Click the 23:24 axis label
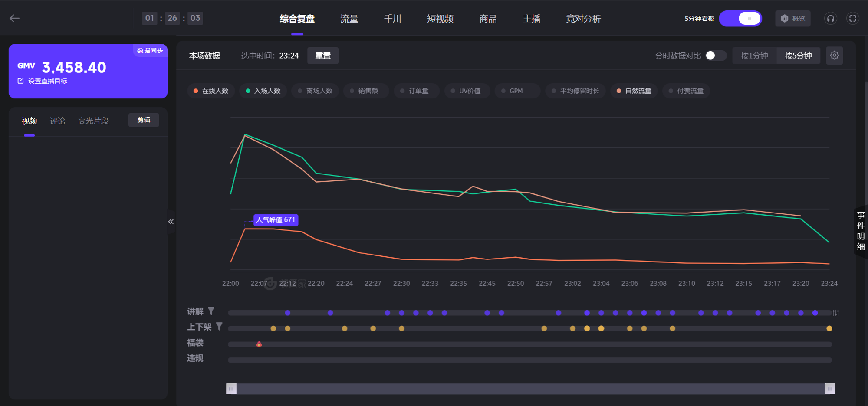868x406 pixels. tap(829, 283)
